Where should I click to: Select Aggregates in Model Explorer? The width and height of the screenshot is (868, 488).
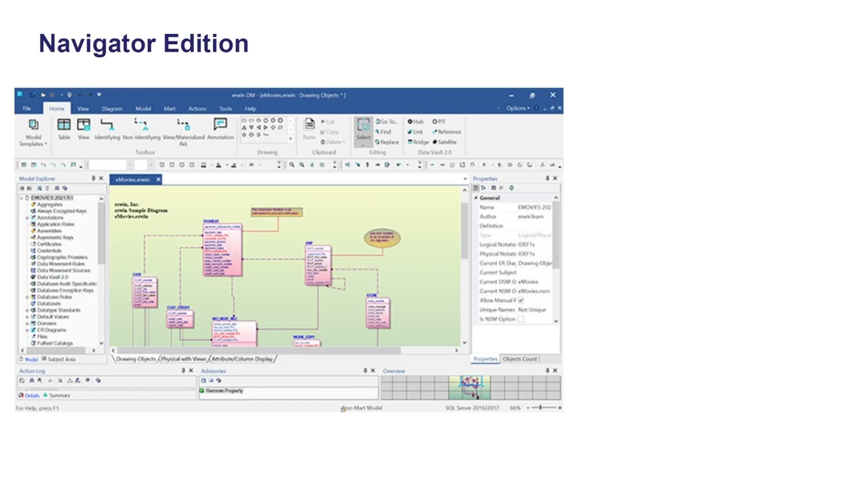coord(50,205)
